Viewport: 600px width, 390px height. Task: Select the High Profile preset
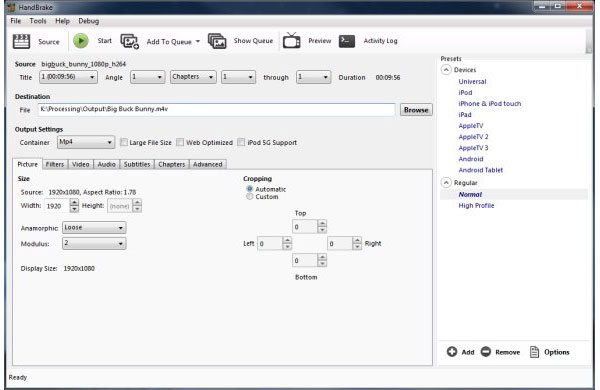click(476, 206)
